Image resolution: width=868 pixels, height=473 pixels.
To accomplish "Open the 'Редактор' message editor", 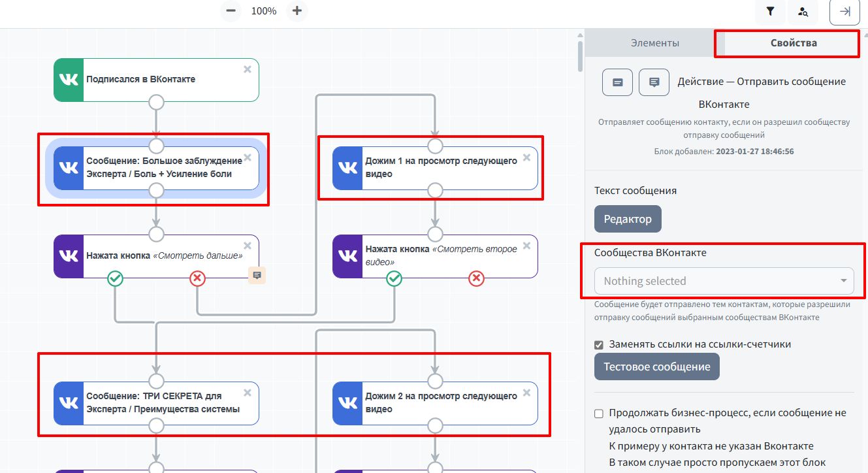I will 628,219.
